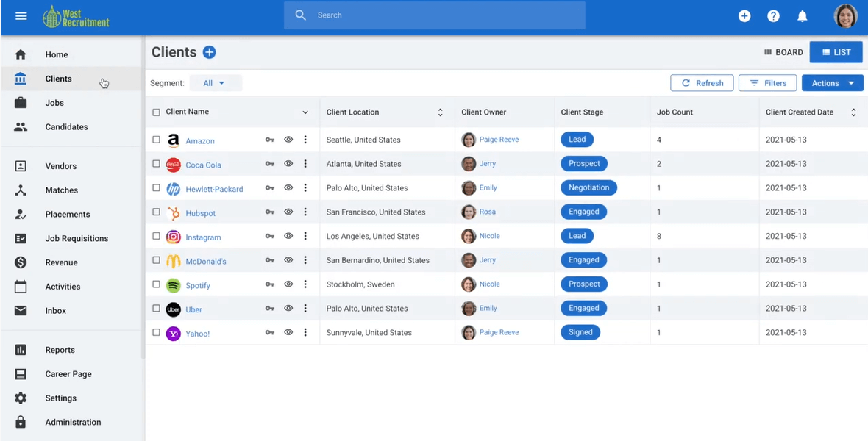Click the West Recruitment logo
The height and width of the screenshot is (441, 868).
[x=76, y=17]
